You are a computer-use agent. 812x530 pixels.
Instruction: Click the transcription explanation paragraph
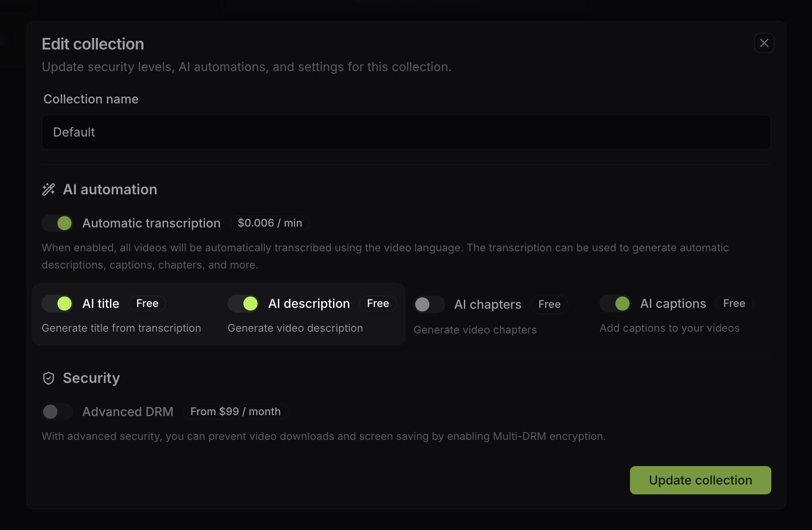pyautogui.click(x=385, y=256)
